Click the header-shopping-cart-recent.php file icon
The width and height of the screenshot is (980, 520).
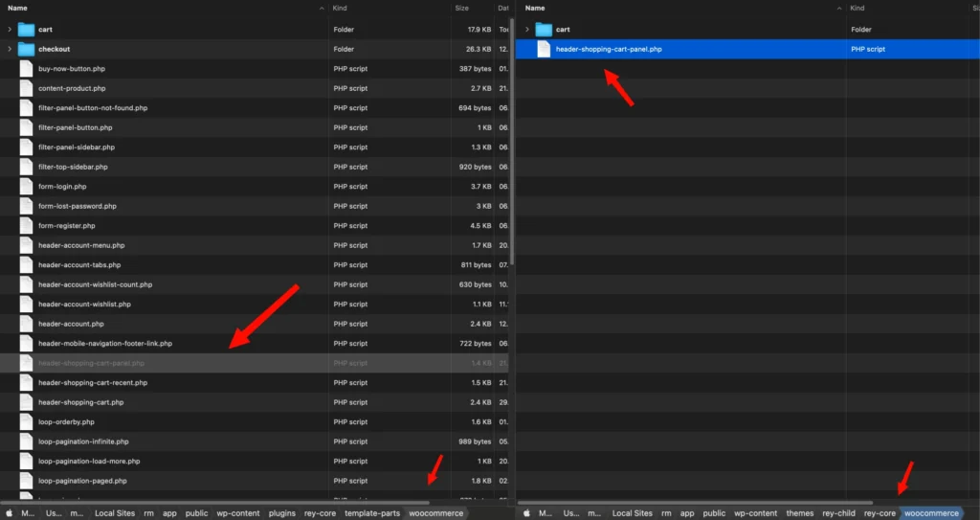click(26, 382)
